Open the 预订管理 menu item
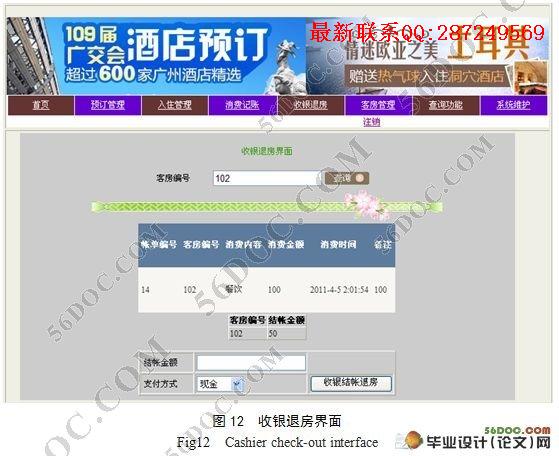Viewport: 559px width, 456px height. 108,105
